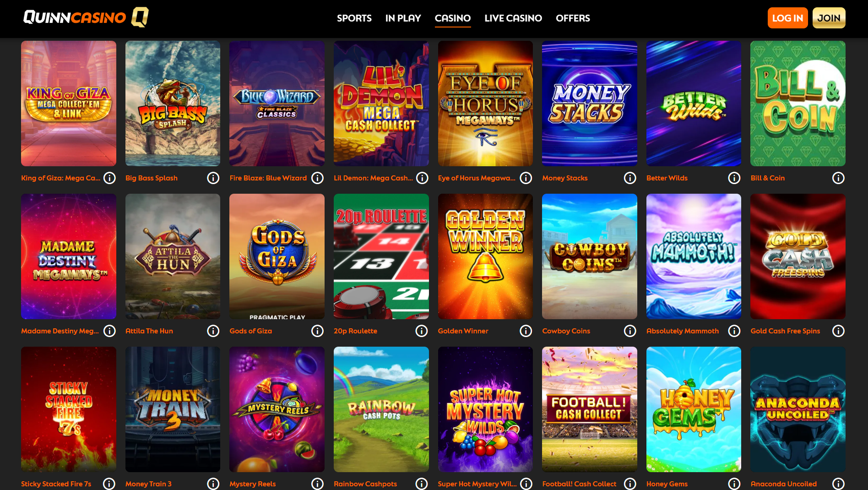Select the Offers menu item
Screen dimensions: 868x490
coord(573,18)
